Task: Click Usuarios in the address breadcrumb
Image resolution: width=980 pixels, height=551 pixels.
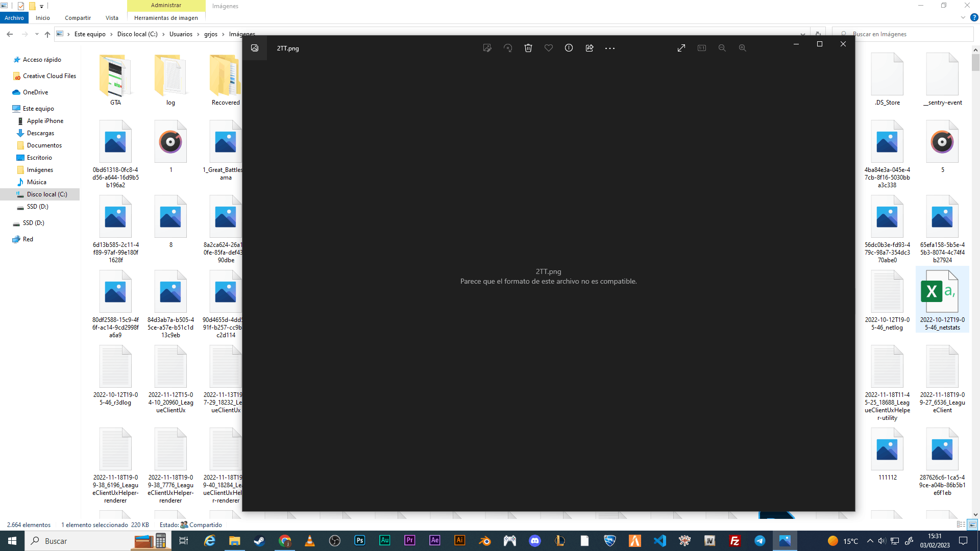Action: point(181,34)
